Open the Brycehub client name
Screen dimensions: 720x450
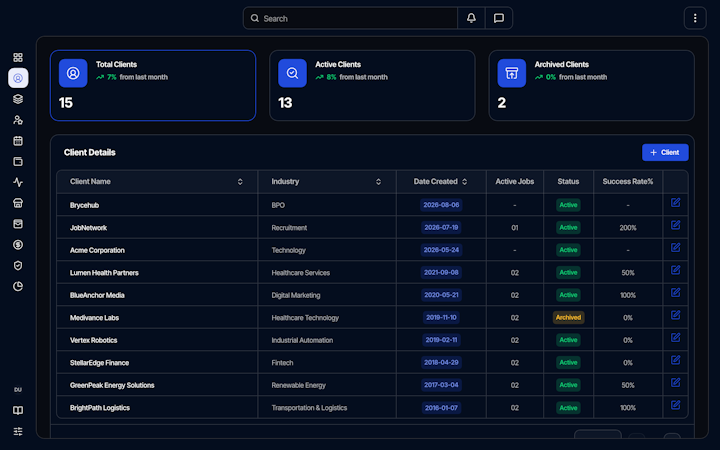(84, 205)
